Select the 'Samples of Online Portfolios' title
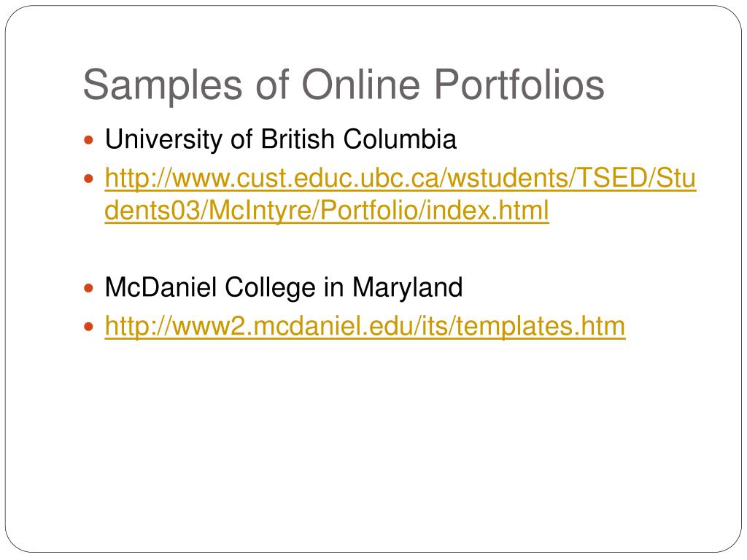The width and height of the screenshot is (747, 560). tap(344, 85)
